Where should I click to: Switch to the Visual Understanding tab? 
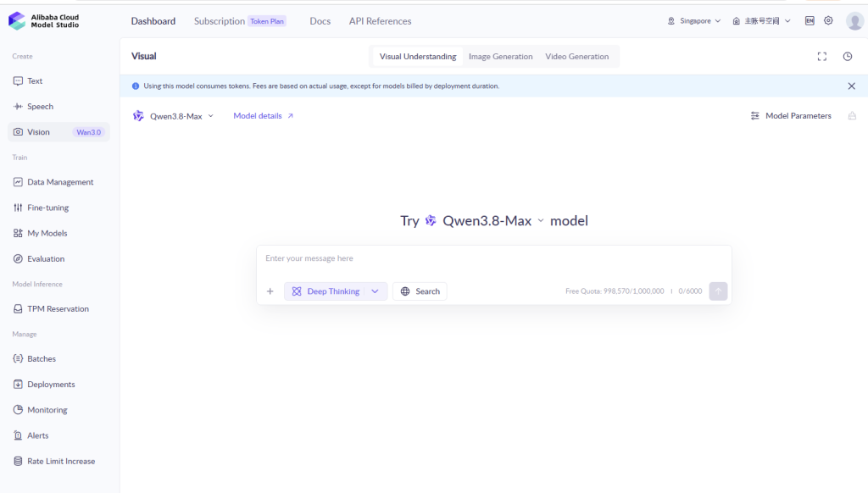pos(418,57)
